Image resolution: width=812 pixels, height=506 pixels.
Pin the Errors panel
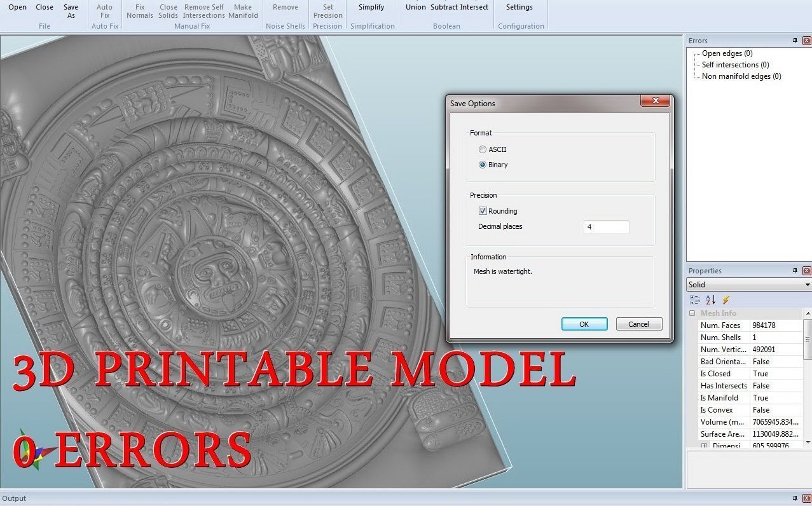795,41
